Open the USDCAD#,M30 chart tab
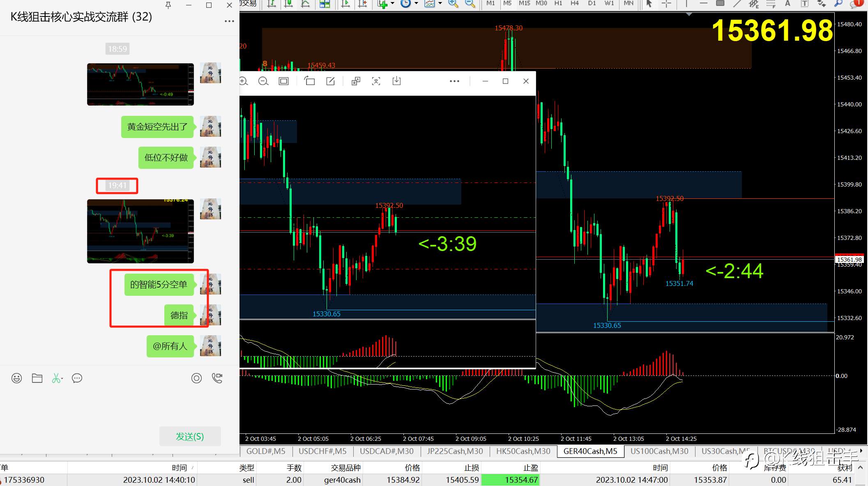 pos(387,451)
